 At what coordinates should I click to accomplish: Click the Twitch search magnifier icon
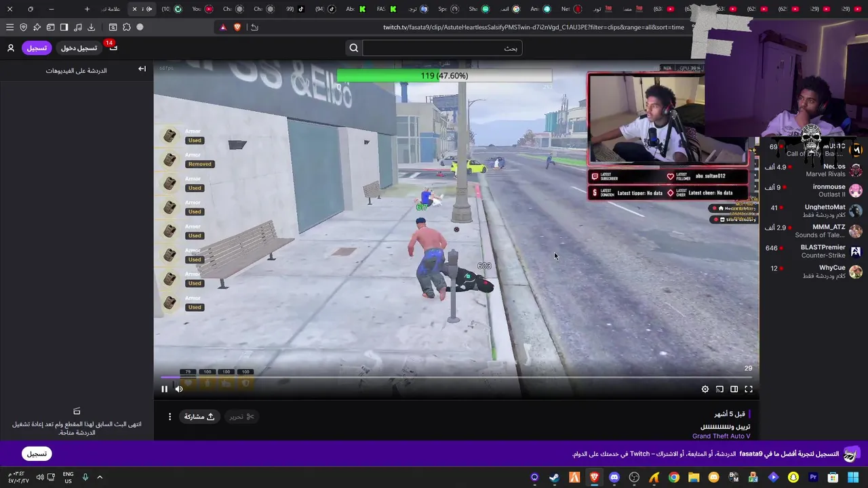pyautogui.click(x=353, y=48)
